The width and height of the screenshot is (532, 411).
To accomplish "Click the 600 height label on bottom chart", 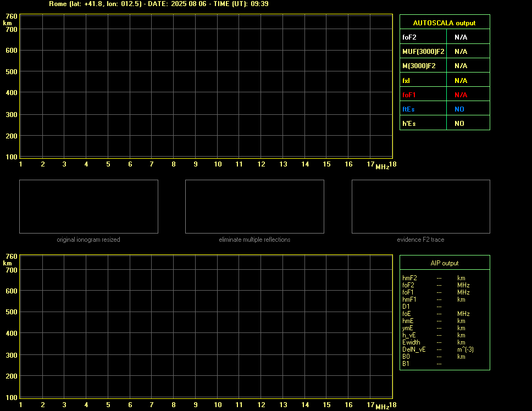I will coord(12,291).
